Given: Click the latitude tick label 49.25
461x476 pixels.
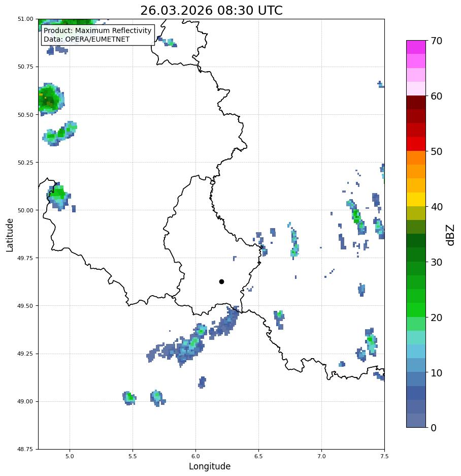Looking at the screenshot, I should 25,354.
